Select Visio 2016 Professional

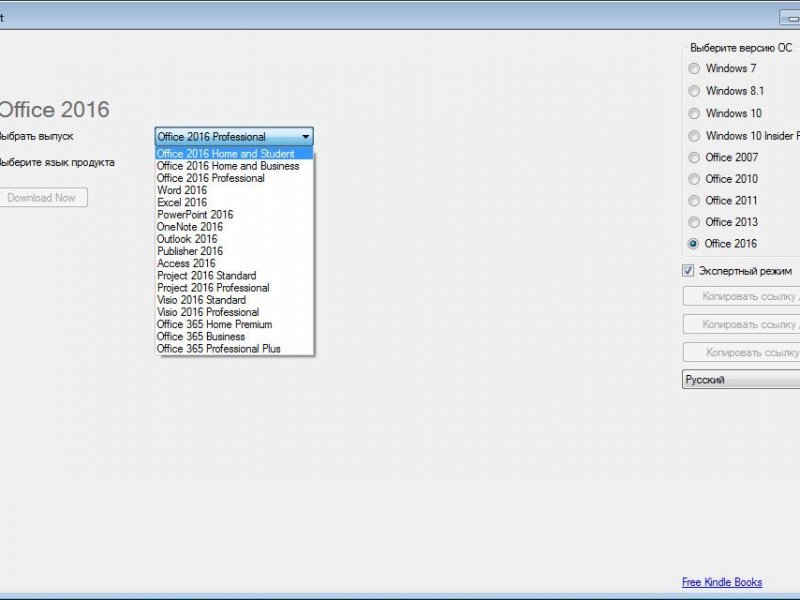(x=234, y=312)
